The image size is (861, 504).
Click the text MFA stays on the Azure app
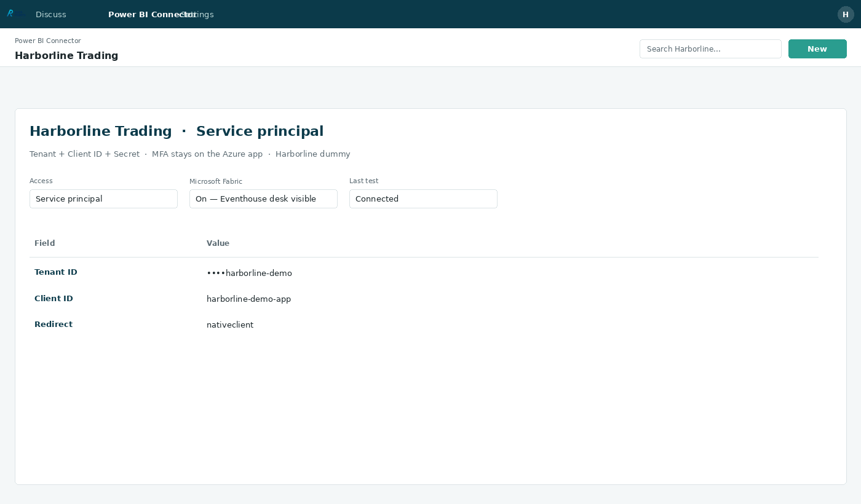click(207, 154)
